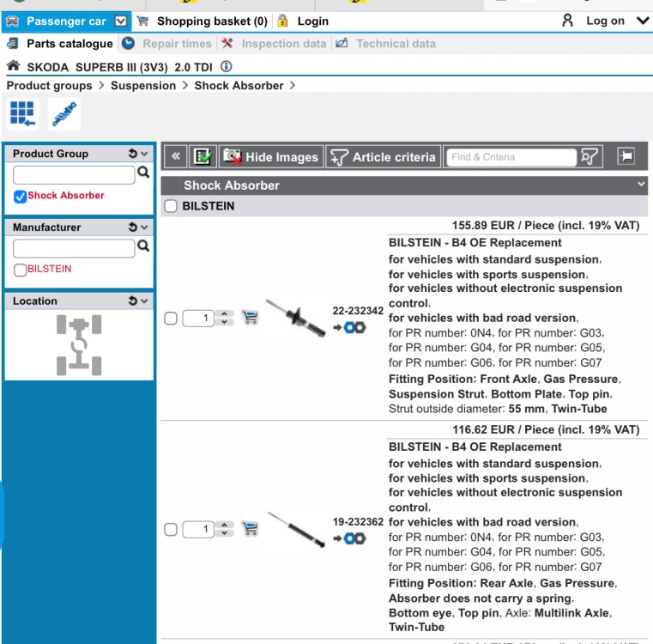Click the price 155.89 EUR / Piece
Viewport: 653px width, 644px height.
[546, 226]
